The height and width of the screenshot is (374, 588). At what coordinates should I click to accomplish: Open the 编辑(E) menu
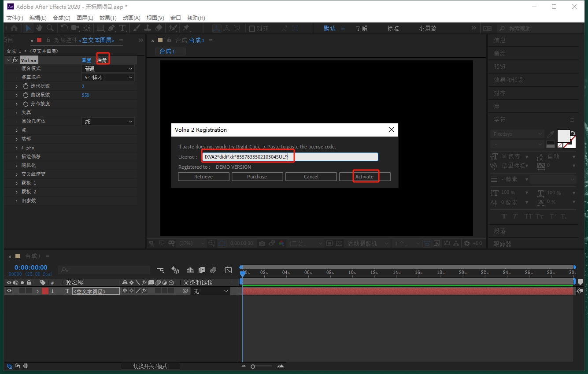pos(38,18)
